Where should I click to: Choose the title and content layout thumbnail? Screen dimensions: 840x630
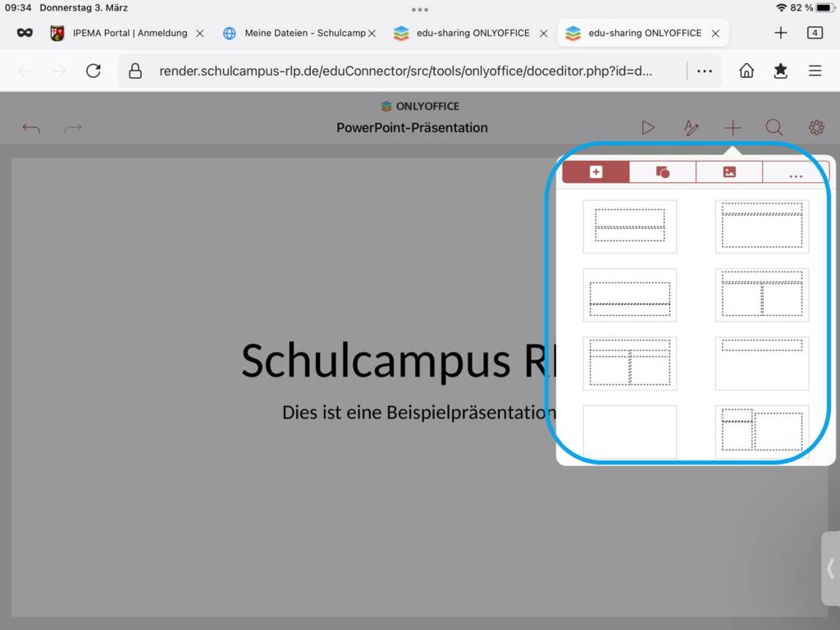[762, 226]
